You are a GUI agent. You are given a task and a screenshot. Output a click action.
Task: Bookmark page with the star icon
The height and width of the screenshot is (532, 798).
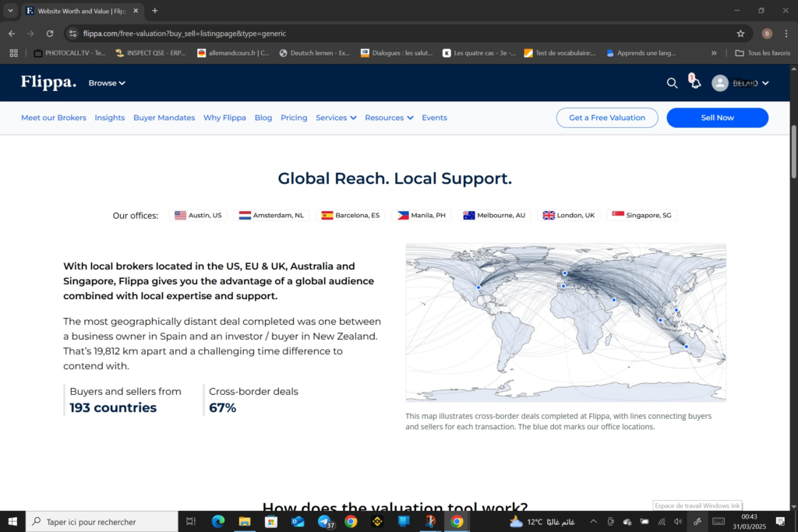[x=740, y=33]
